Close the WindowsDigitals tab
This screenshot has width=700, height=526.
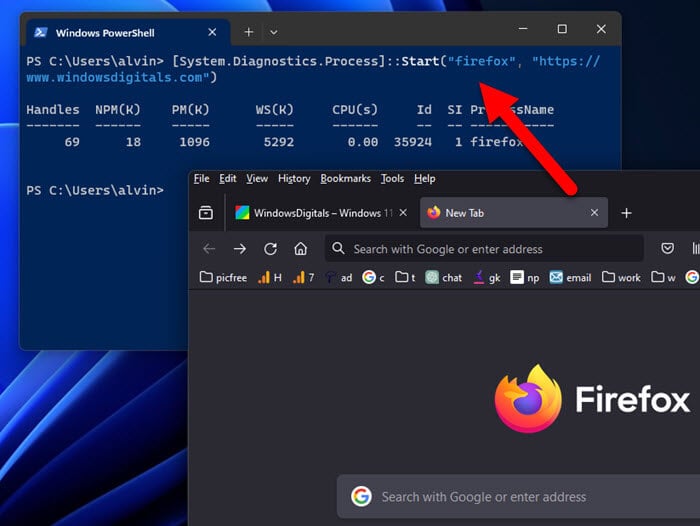(x=403, y=213)
